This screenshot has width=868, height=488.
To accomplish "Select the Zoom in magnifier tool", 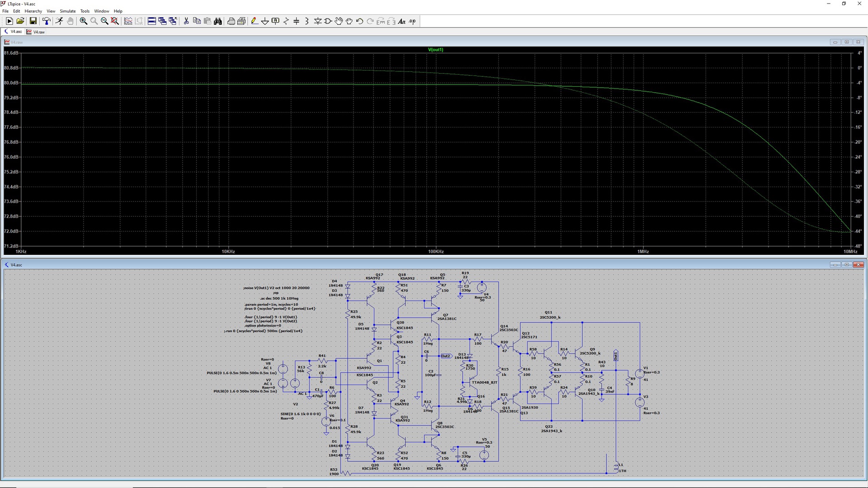I will [x=84, y=21].
